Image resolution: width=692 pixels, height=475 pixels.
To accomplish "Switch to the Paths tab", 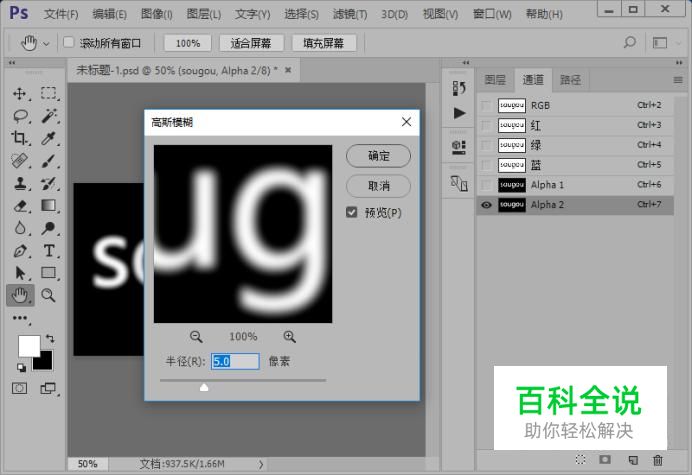I will tap(570, 80).
